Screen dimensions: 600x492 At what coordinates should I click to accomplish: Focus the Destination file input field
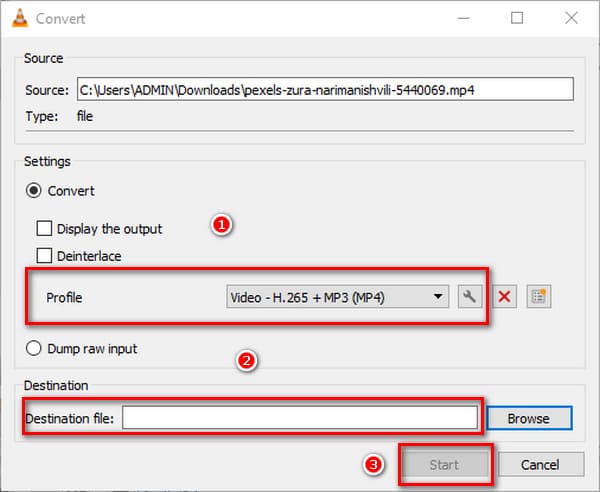click(x=300, y=418)
